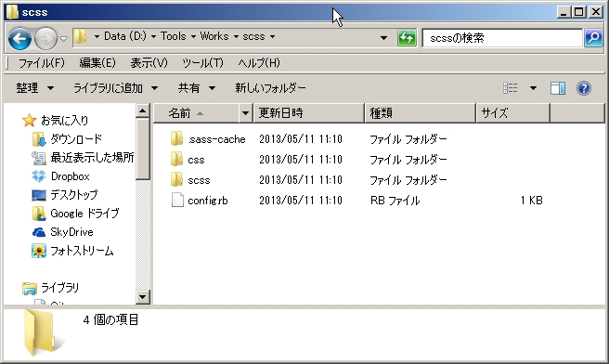This screenshot has height=364, width=609.
Task: Open the 表示(V) menu
Action: click(149, 62)
